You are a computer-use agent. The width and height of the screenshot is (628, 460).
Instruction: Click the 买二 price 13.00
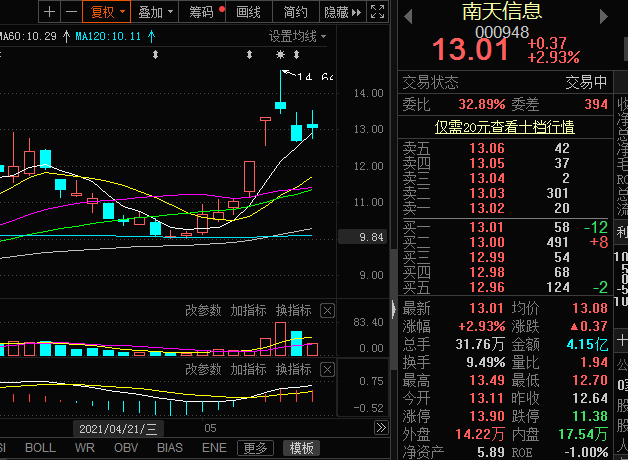(487, 242)
